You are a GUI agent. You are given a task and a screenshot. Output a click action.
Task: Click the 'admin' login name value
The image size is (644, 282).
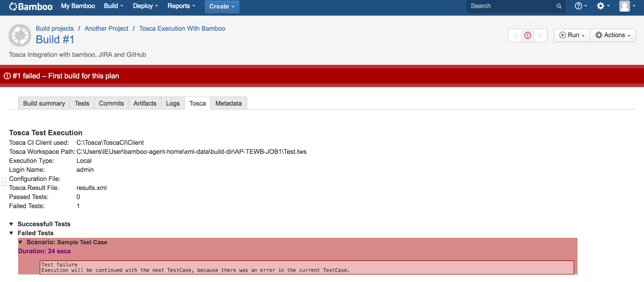(x=85, y=170)
